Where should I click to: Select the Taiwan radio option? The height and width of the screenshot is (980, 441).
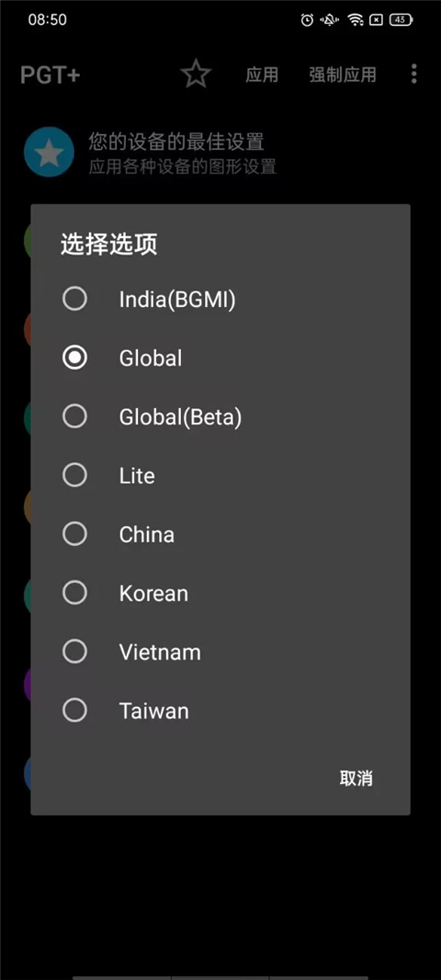pyautogui.click(x=220, y=711)
